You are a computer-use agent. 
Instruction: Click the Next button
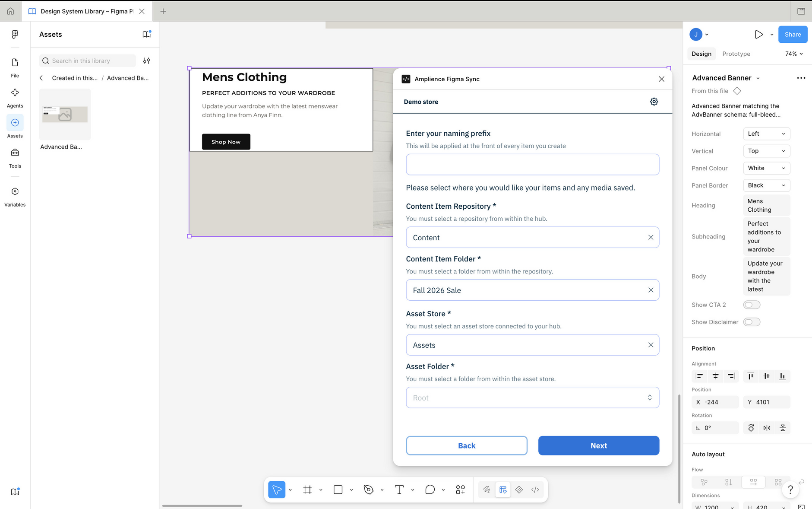[598, 445]
